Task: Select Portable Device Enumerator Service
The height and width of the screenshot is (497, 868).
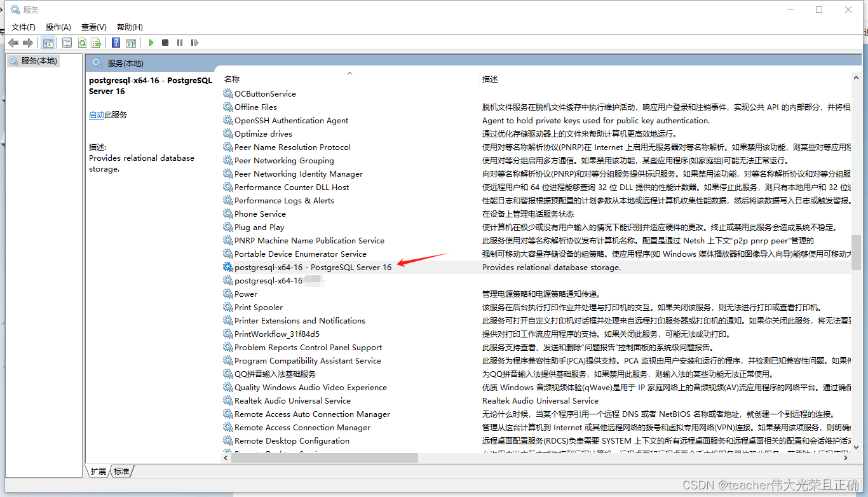Action: pyautogui.click(x=301, y=254)
